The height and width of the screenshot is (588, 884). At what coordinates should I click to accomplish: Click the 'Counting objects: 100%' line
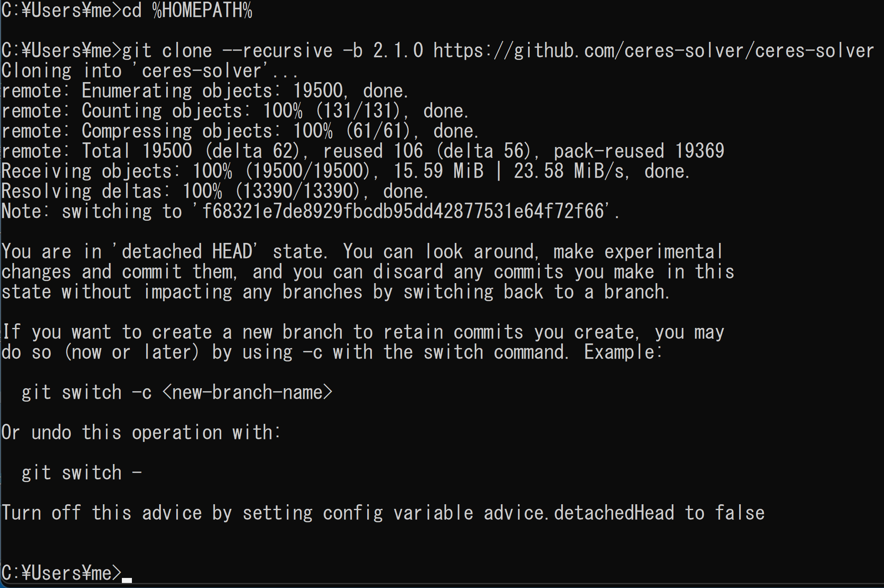[235, 111]
